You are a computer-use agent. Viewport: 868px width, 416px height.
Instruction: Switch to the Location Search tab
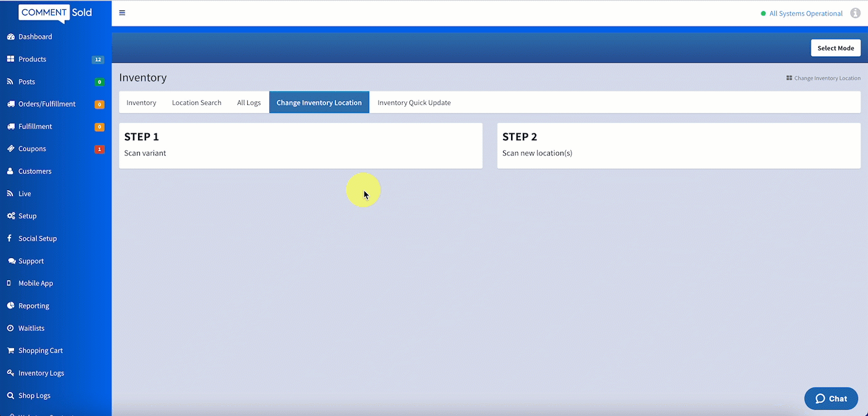197,102
